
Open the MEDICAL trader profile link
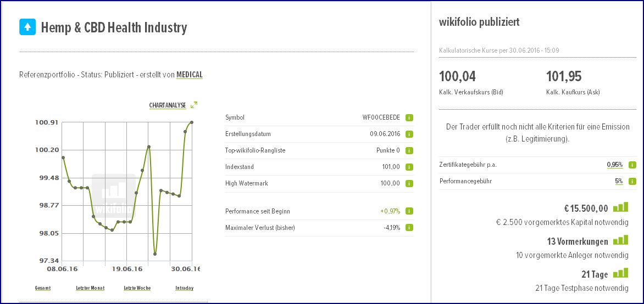click(x=190, y=75)
